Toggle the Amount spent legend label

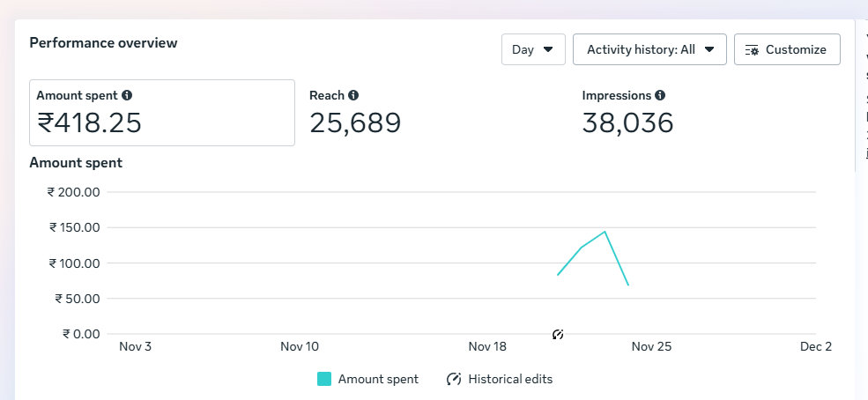click(x=378, y=379)
